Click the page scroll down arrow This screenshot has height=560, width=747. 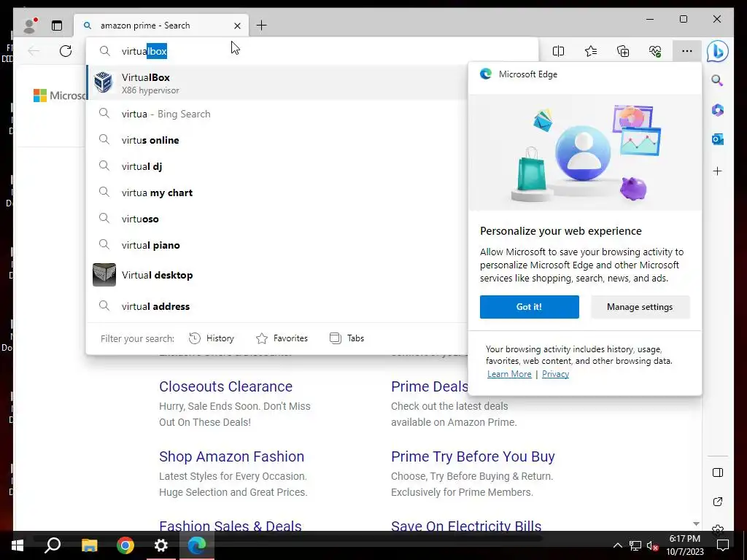point(697,524)
